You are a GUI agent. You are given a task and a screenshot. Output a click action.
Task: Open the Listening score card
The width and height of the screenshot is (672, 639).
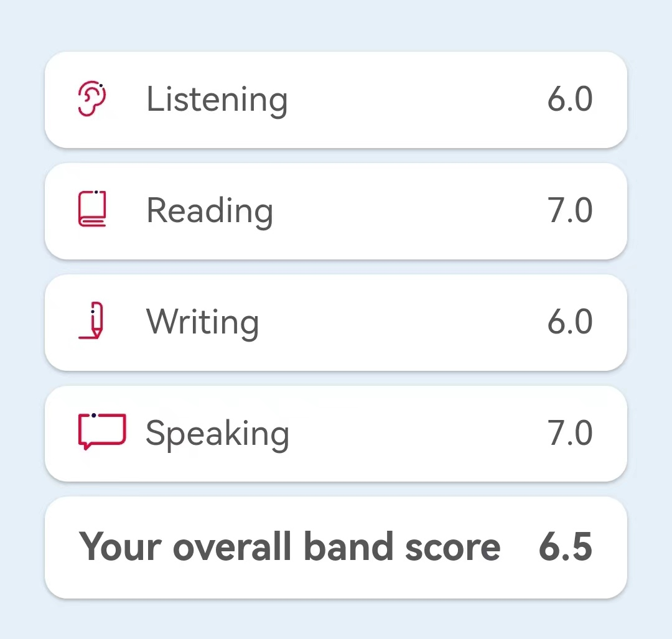[x=336, y=100]
